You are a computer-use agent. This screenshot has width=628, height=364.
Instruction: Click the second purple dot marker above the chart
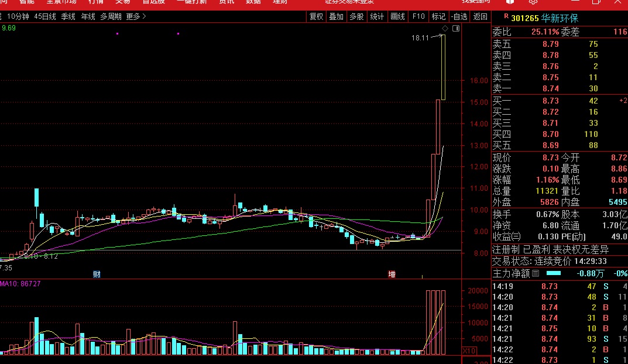click(x=179, y=33)
